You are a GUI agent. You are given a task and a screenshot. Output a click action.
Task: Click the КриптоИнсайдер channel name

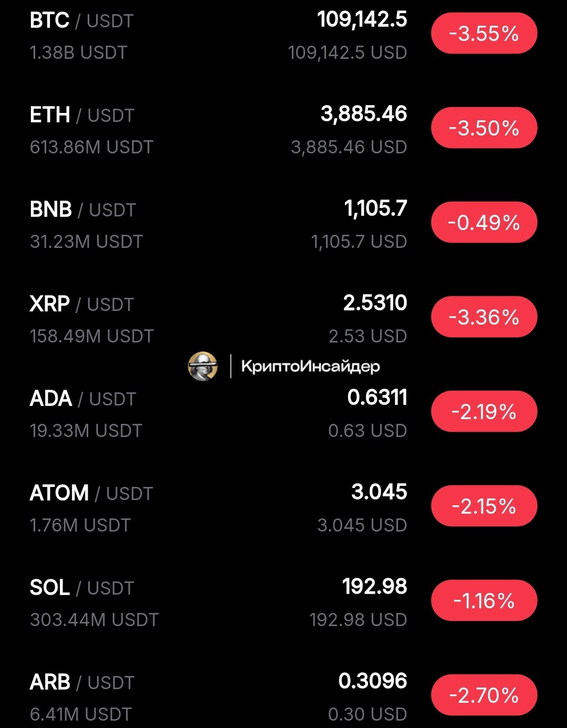click(x=310, y=366)
